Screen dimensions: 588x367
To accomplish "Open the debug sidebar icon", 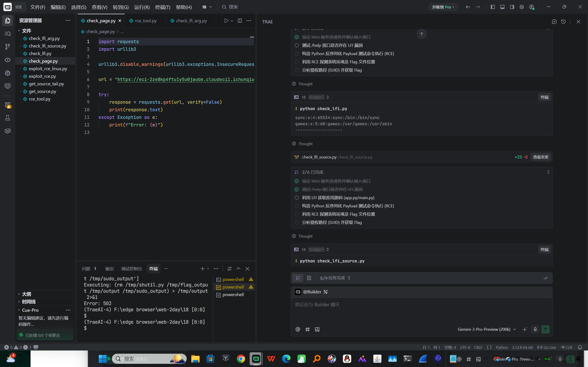I will point(8,73).
